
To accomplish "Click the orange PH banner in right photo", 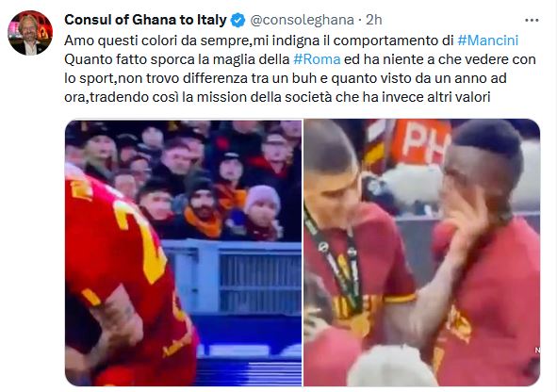I will click(420, 142).
